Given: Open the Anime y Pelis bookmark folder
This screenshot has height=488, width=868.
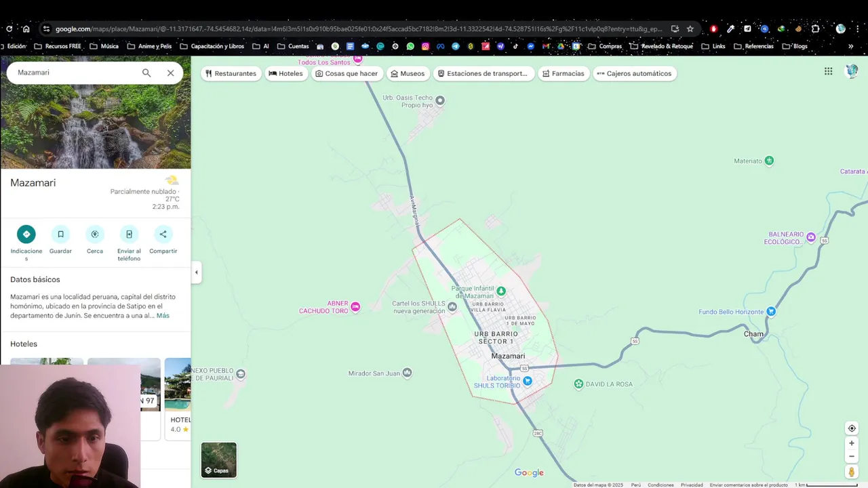Looking at the screenshot, I should pyautogui.click(x=150, y=46).
